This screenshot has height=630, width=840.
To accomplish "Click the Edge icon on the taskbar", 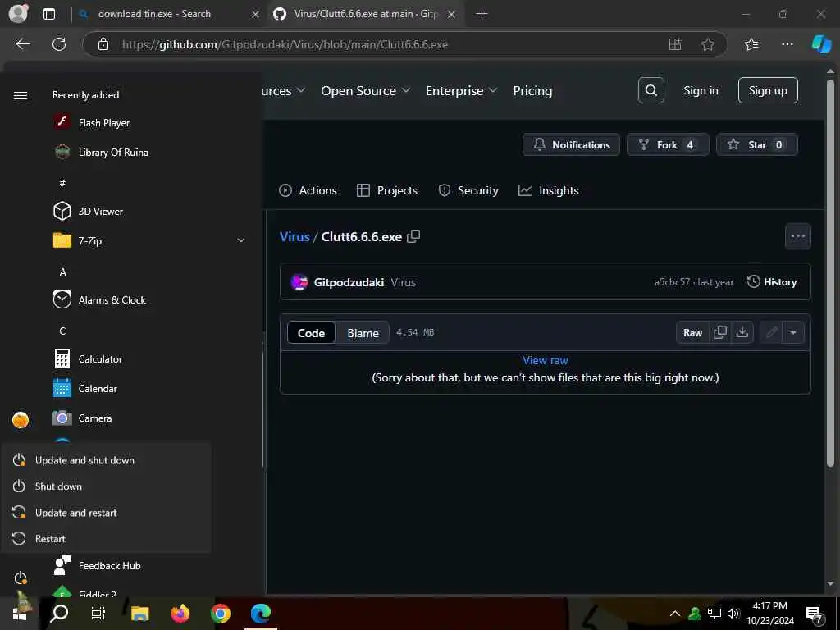I will click(x=261, y=614).
